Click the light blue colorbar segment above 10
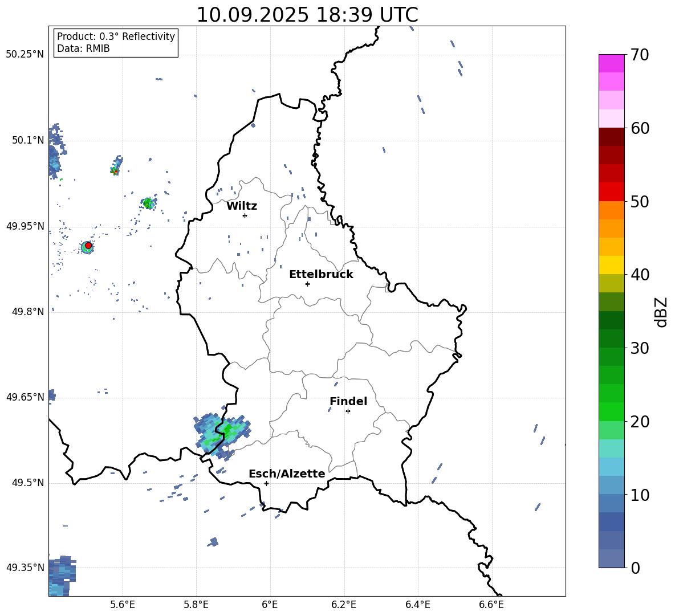Image resolution: width=675 pixels, height=616 pixels. 611,484
